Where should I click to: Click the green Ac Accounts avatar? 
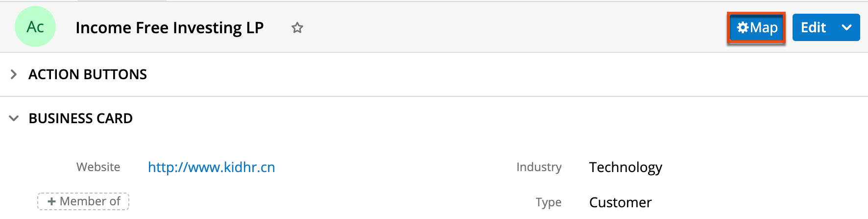(35, 27)
